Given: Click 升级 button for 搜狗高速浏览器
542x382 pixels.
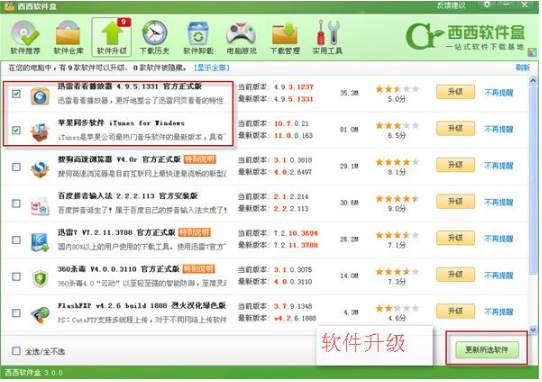Looking at the screenshot, I should (455, 165).
